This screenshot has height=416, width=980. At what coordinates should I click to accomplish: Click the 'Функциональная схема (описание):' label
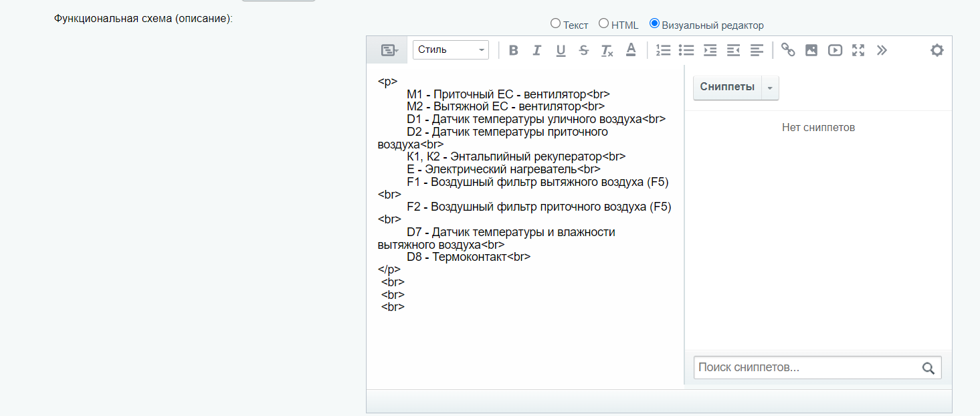pos(143,18)
